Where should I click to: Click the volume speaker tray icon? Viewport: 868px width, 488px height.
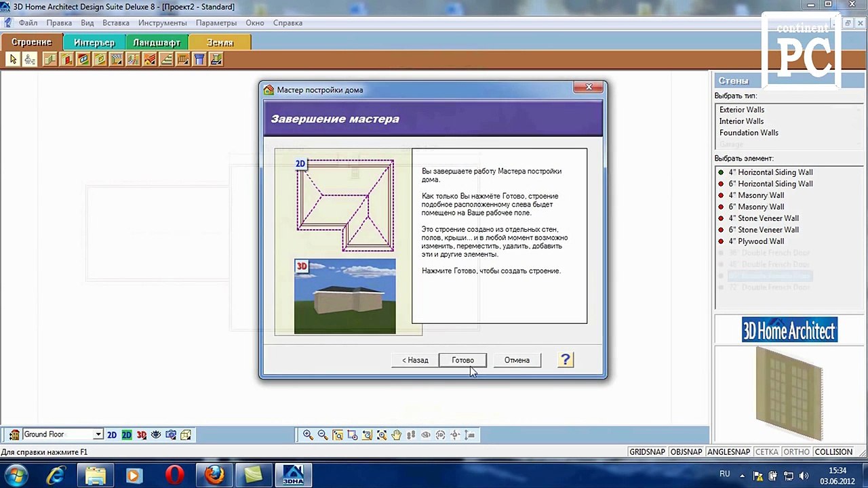(x=804, y=476)
